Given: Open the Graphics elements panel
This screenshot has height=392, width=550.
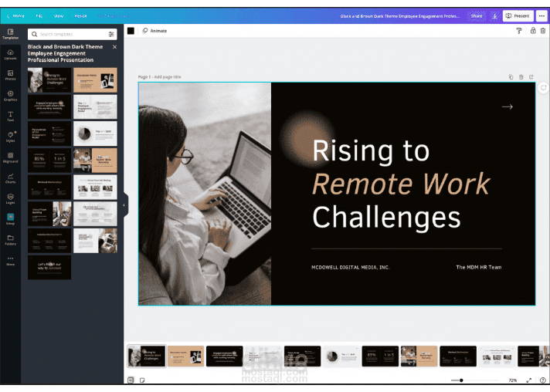Looking at the screenshot, I should point(10,96).
